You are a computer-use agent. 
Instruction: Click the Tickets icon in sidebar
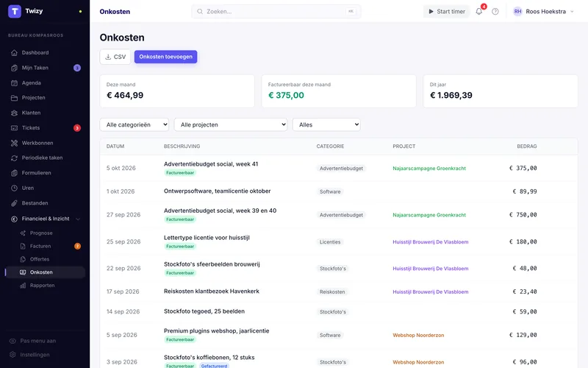point(14,127)
